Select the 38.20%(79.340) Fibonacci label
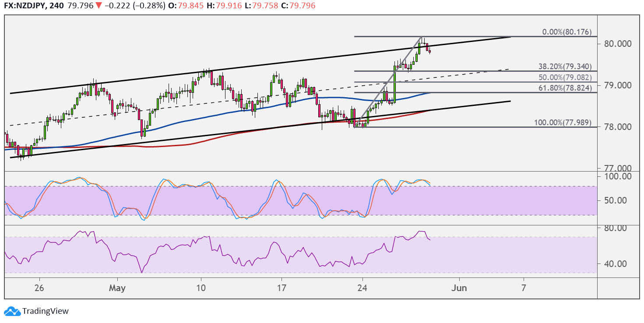This screenshot has width=644, height=323. pyautogui.click(x=565, y=67)
